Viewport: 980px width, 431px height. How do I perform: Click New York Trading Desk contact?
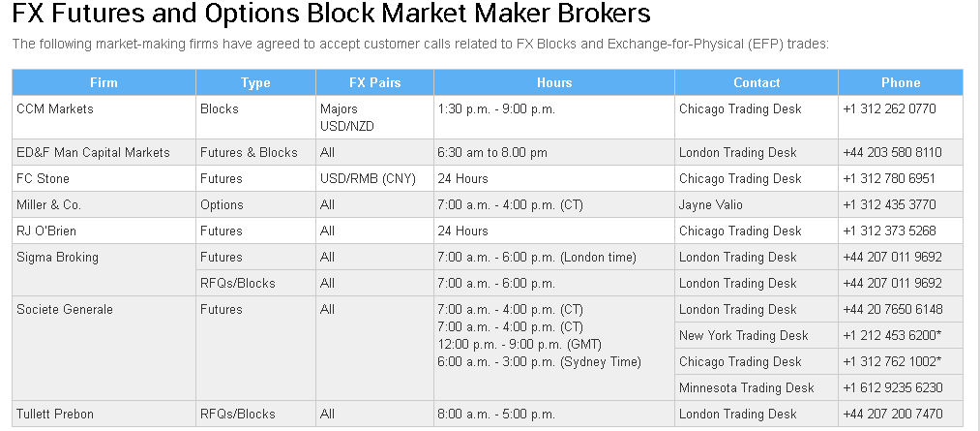(x=743, y=336)
